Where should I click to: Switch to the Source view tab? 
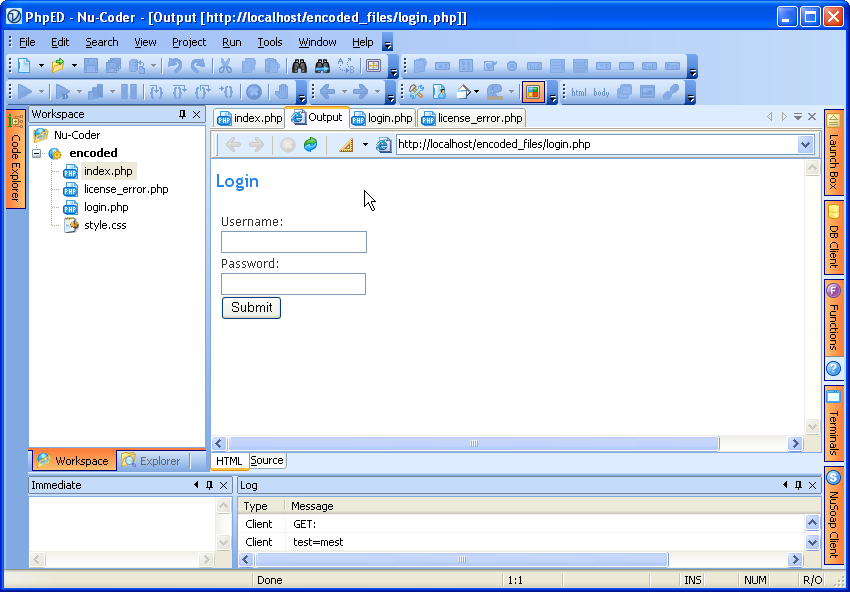point(267,461)
